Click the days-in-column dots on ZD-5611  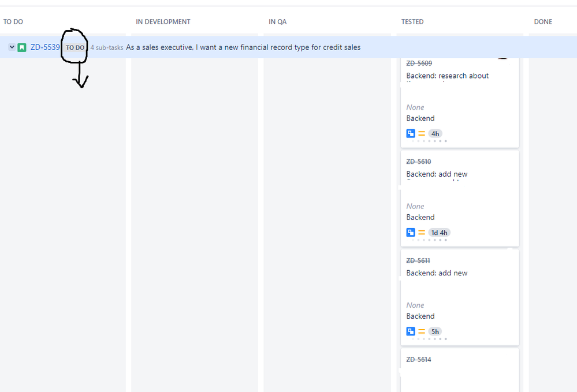point(429,339)
